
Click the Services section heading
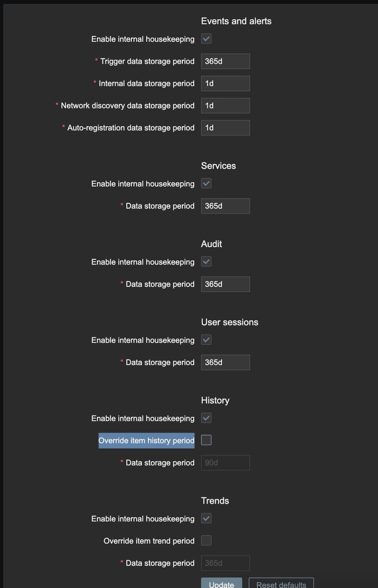[x=218, y=166]
